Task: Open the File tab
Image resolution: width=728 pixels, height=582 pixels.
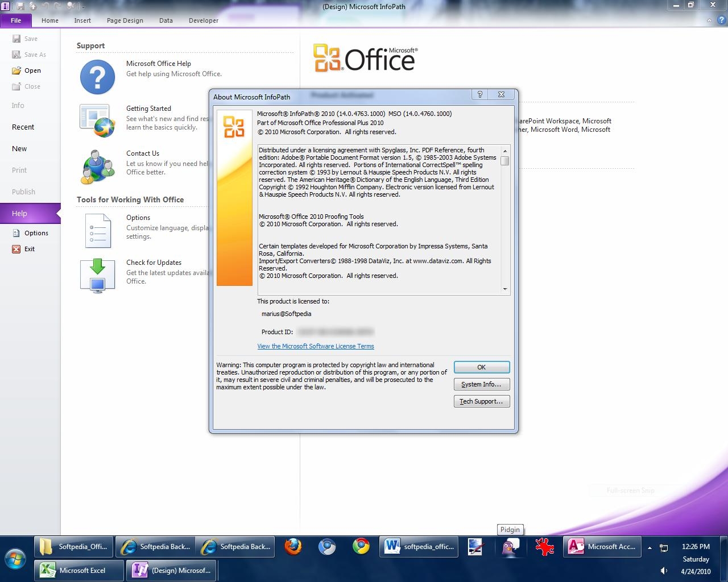Action: click(x=16, y=20)
